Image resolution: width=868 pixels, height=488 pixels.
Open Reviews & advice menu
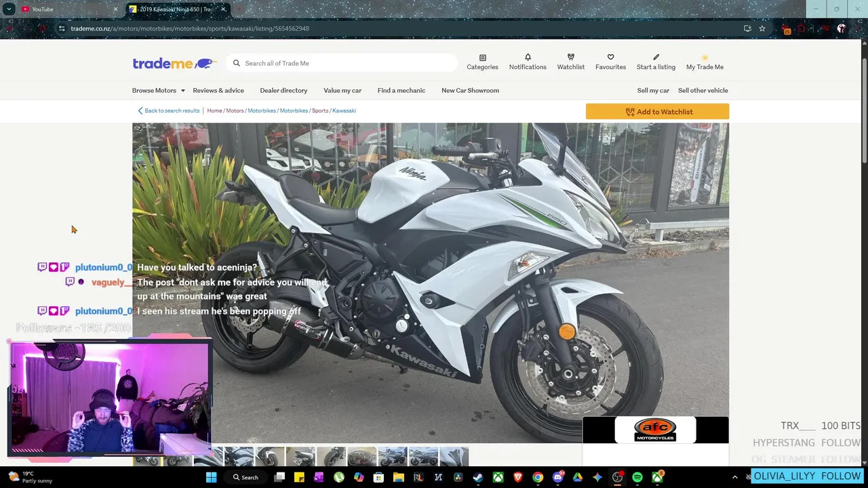(x=218, y=90)
